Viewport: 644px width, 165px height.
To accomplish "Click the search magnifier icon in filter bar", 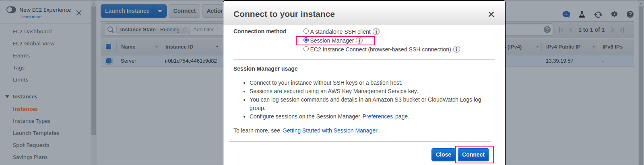I will [x=111, y=30].
